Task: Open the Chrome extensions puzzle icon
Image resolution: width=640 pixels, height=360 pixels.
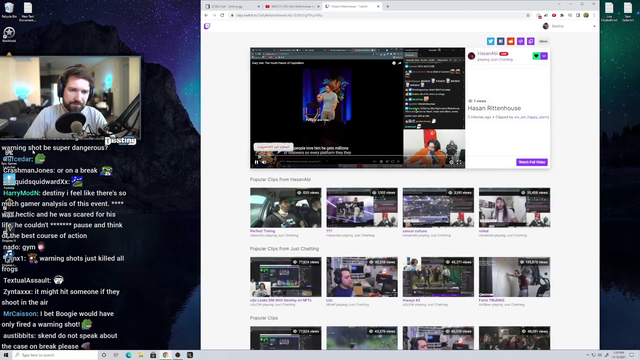Action: [x=562, y=15]
